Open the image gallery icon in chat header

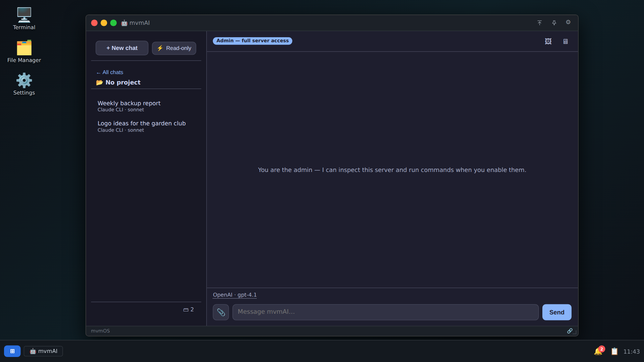(x=548, y=41)
